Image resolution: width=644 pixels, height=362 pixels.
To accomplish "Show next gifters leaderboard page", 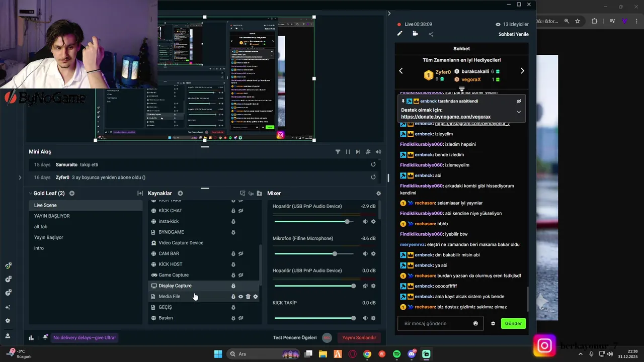I will [x=522, y=71].
